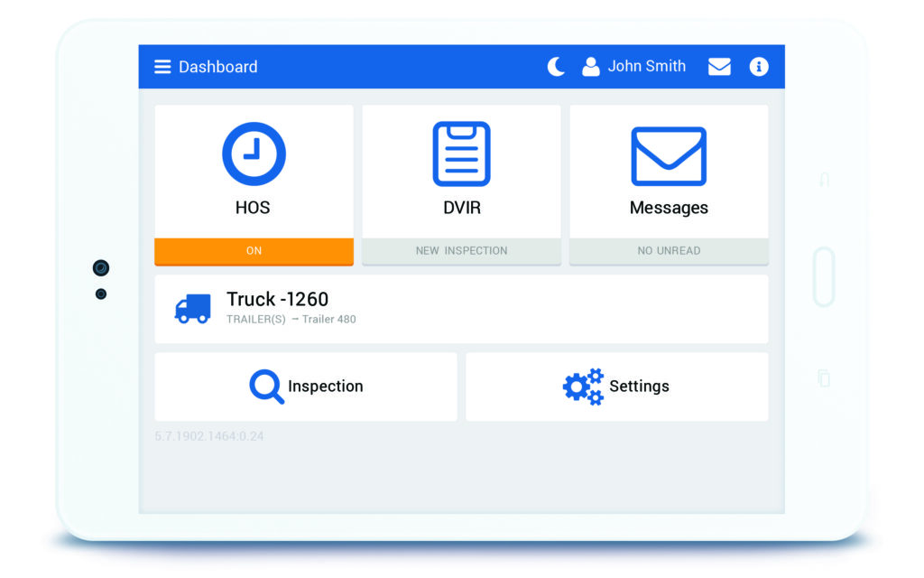Viewport: 924px width, 578px height.
Task: Tap the tablet recent apps key
Action: pyautogui.click(x=825, y=378)
